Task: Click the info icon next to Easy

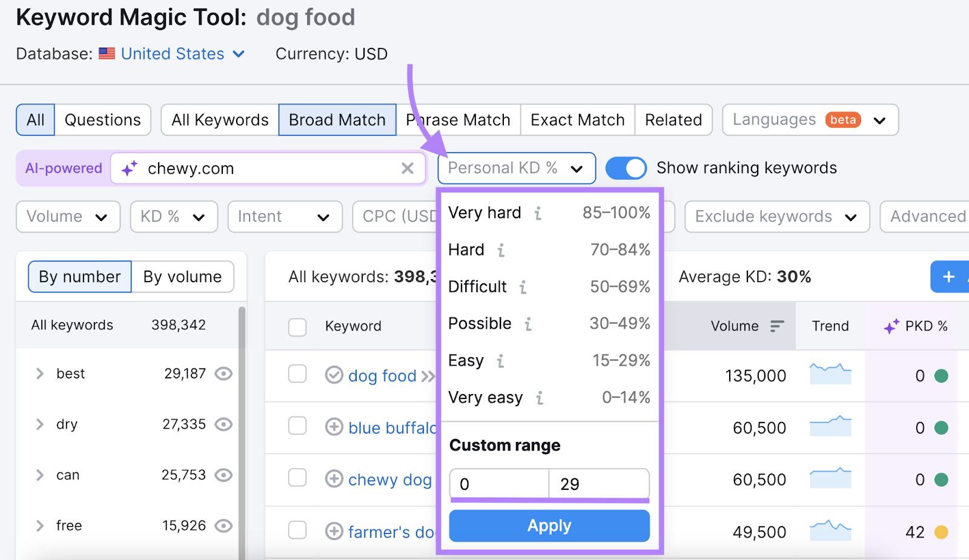Action: click(500, 361)
